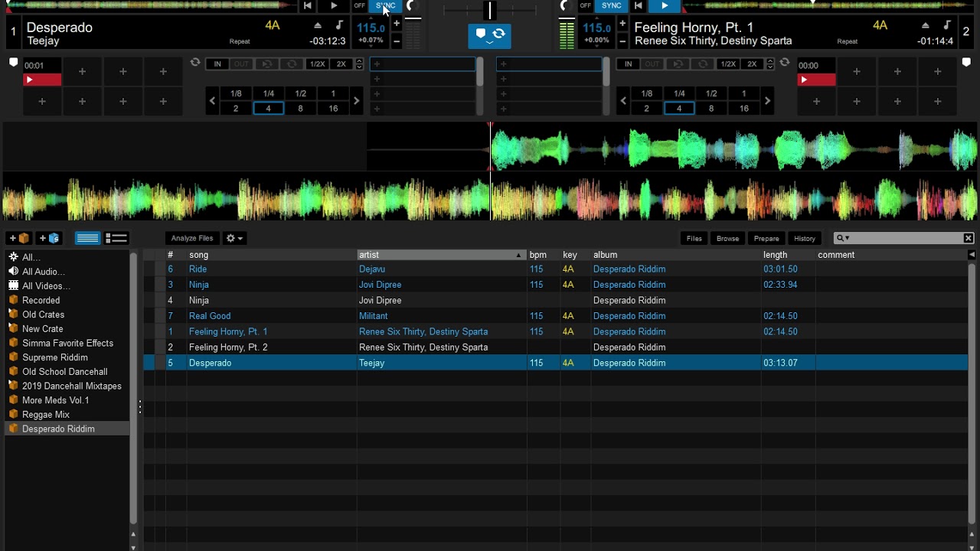Viewport: 980px width, 551px height.
Task: Shift deck 2 loop sizes left
Action: pyautogui.click(x=624, y=101)
